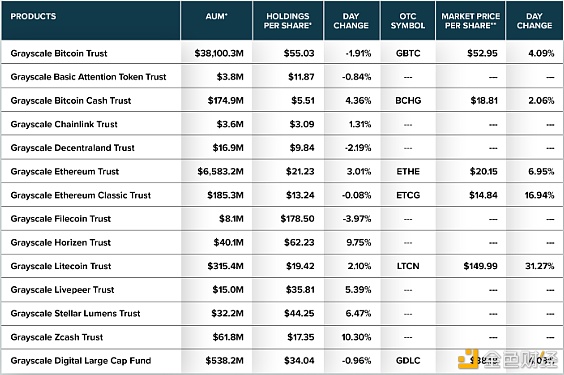This screenshot has height=375, width=564.
Task: Click the LTCN symbol cell
Action: (408, 266)
